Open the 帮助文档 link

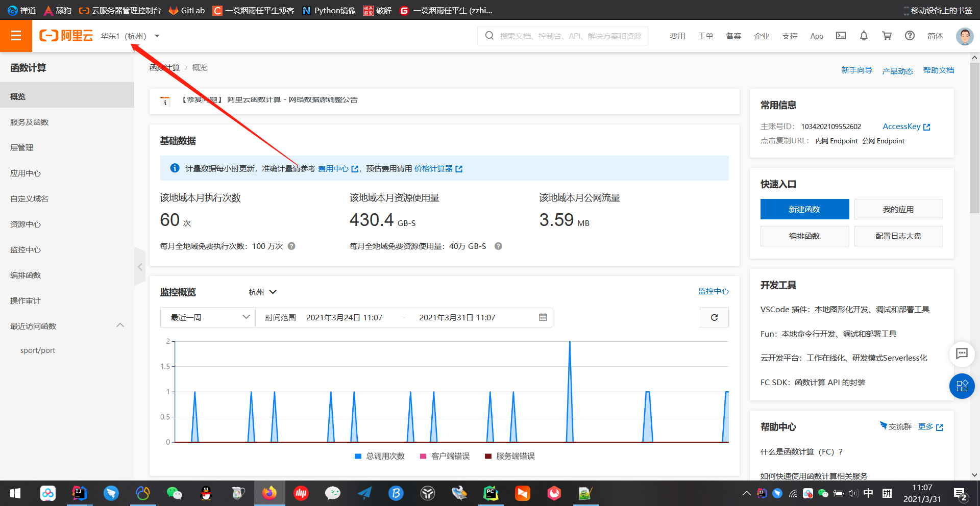[x=938, y=70]
